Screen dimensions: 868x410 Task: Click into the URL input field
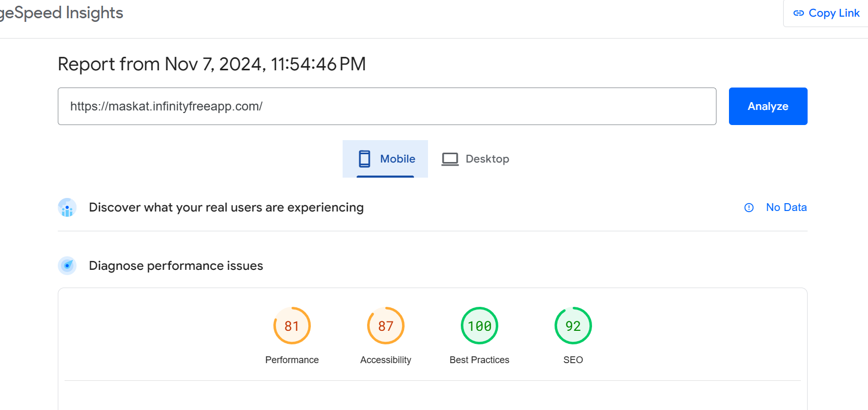(x=386, y=106)
